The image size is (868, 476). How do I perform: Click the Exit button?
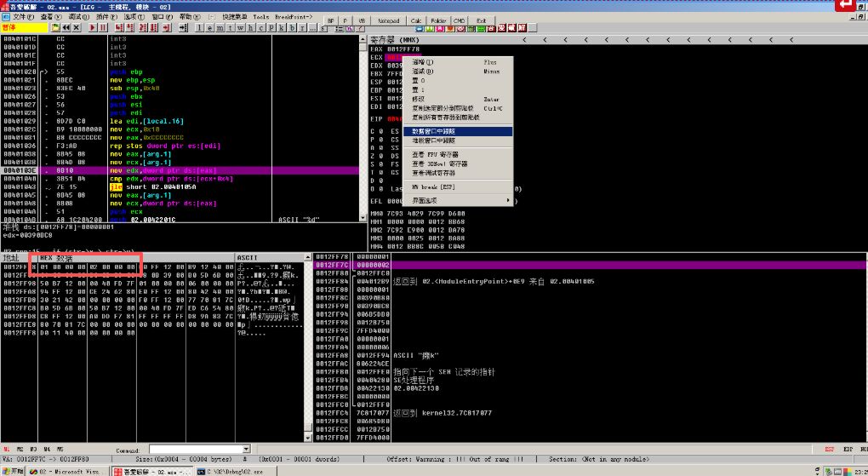(x=481, y=20)
